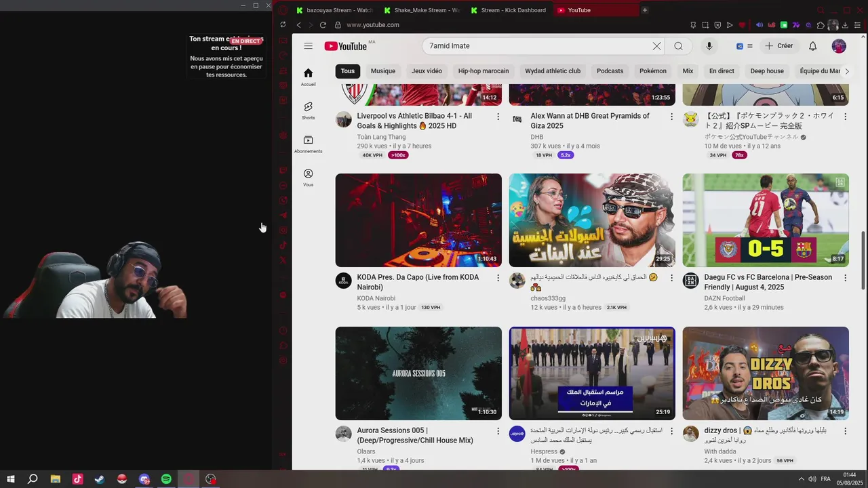This screenshot has width=868, height=488.
Task: Open the Toàn Lang Thang channel avatar
Action: (344, 120)
